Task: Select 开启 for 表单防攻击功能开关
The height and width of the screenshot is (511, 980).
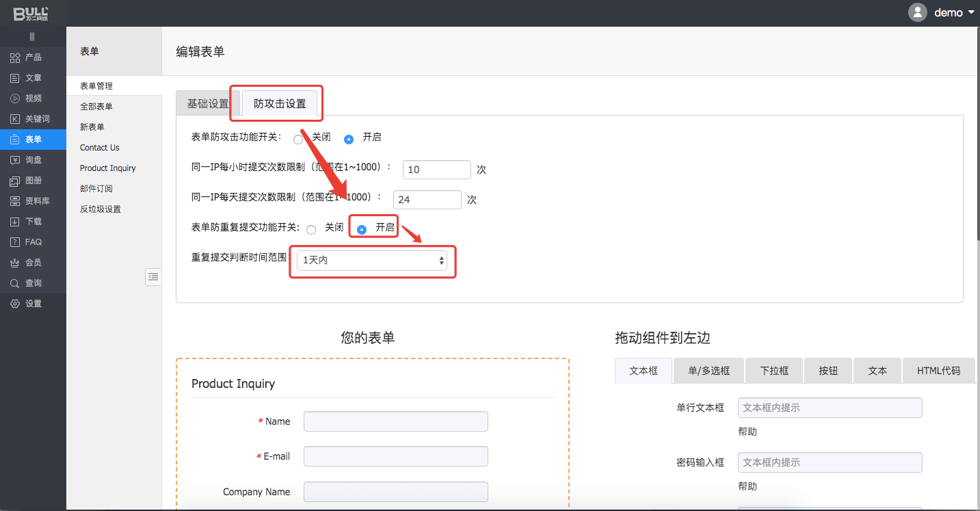Action: click(349, 139)
